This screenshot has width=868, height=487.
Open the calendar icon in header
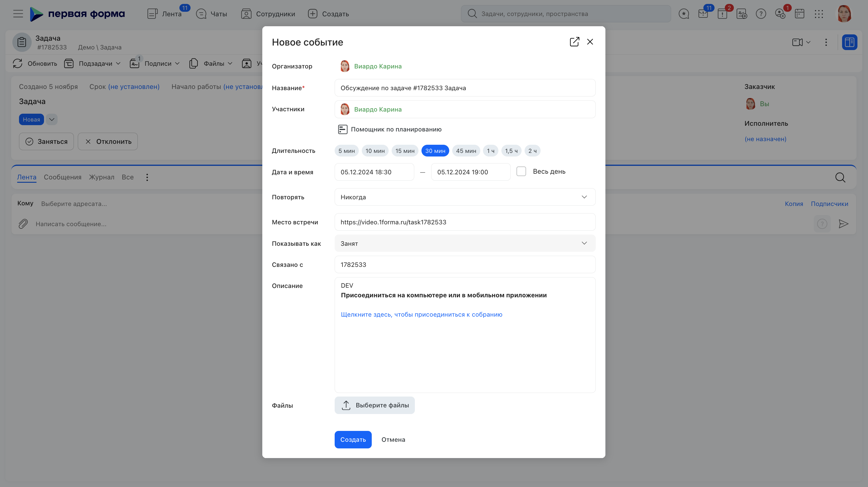[800, 14]
